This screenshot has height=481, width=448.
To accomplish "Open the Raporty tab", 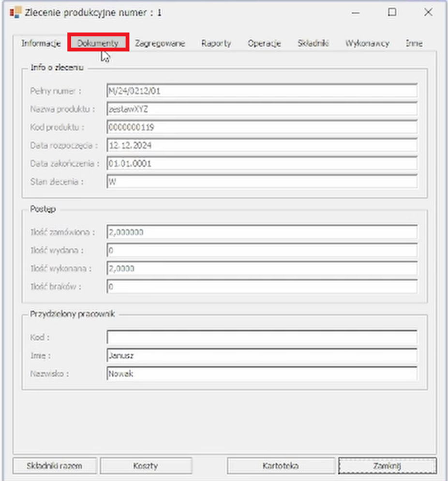I will pos(216,44).
